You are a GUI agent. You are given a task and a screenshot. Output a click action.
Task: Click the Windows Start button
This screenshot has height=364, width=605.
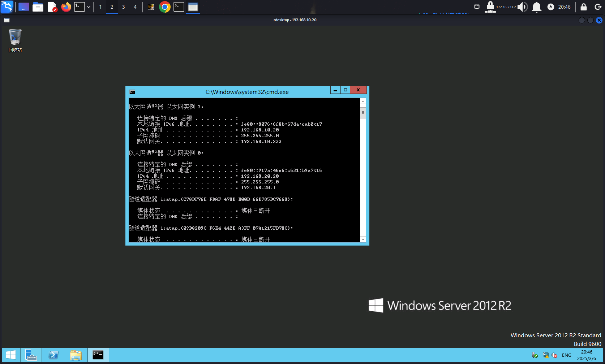point(11,355)
